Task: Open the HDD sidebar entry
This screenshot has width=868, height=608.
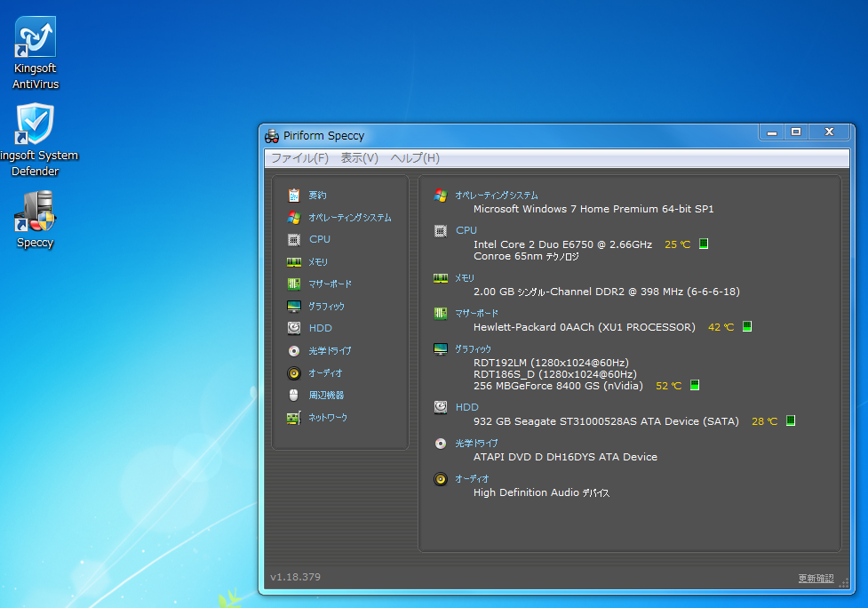Action: [x=320, y=329]
